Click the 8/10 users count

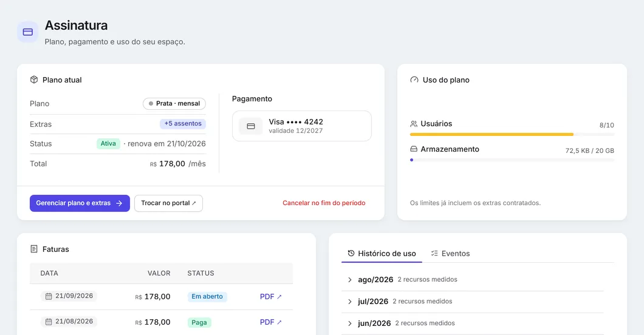click(606, 125)
